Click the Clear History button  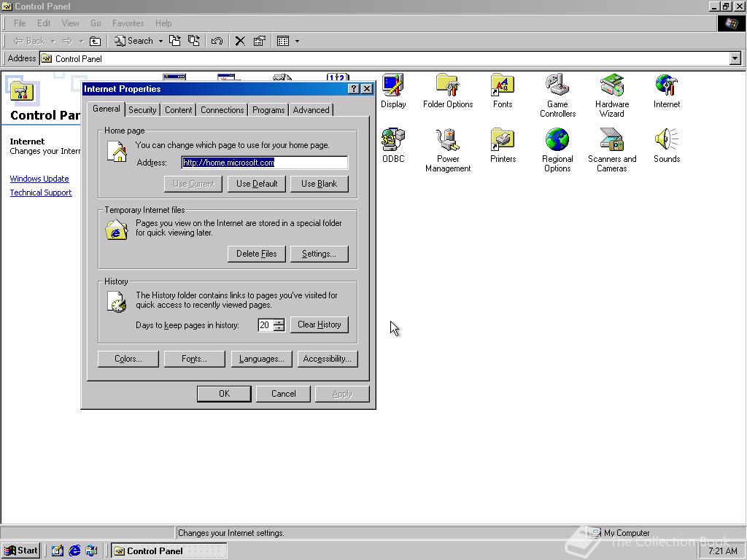[320, 324]
